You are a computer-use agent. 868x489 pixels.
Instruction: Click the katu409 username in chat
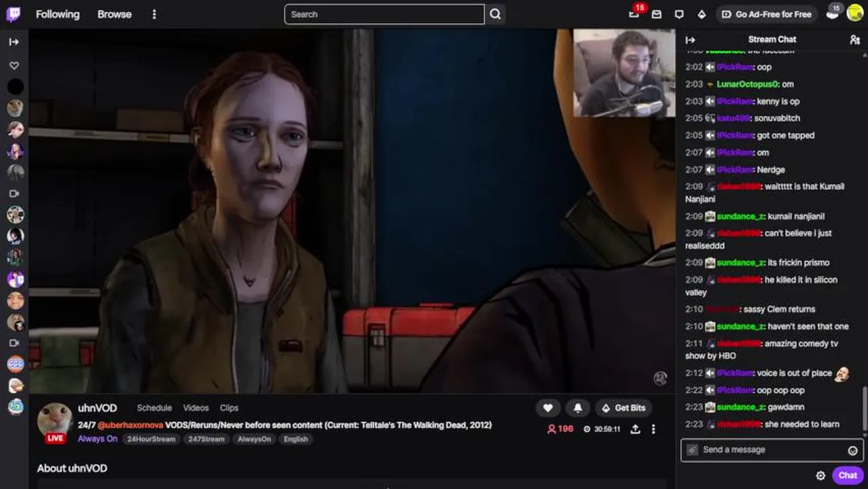pos(733,118)
